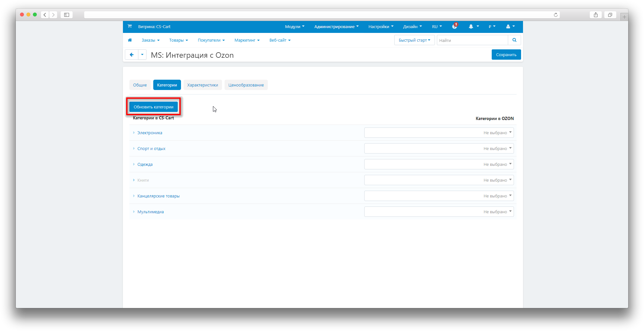Expand the Одежда category row
The image size is (644, 331).
(x=134, y=164)
